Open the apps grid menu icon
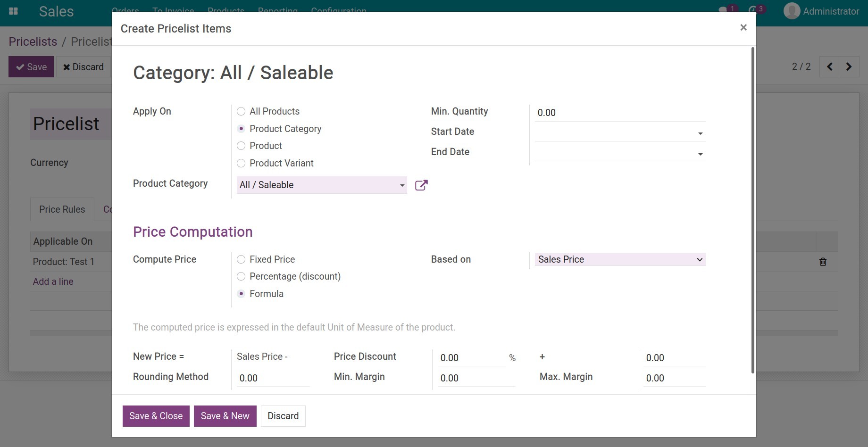The height and width of the screenshot is (447, 868). (x=13, y=11)
